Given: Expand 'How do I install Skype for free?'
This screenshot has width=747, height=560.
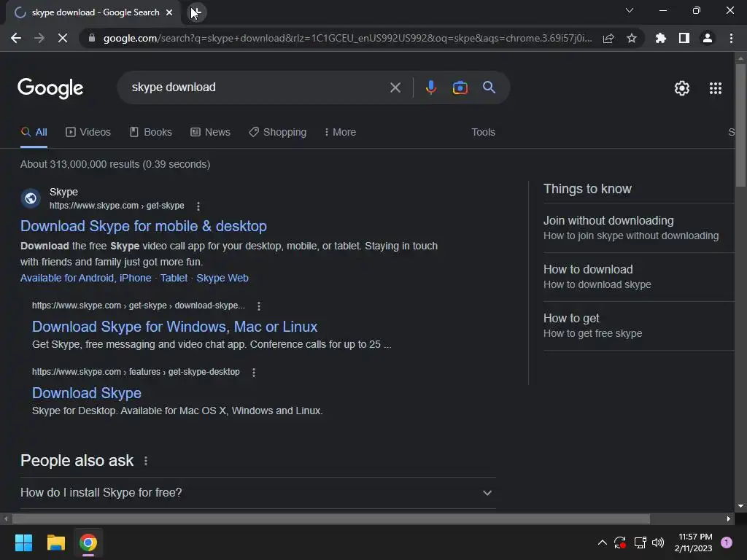Looking at the screenshot, I should 258,493.
